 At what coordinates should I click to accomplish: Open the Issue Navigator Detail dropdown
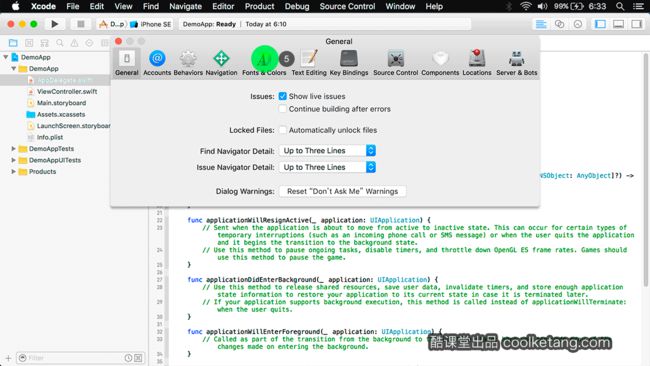tap(327, 167)
